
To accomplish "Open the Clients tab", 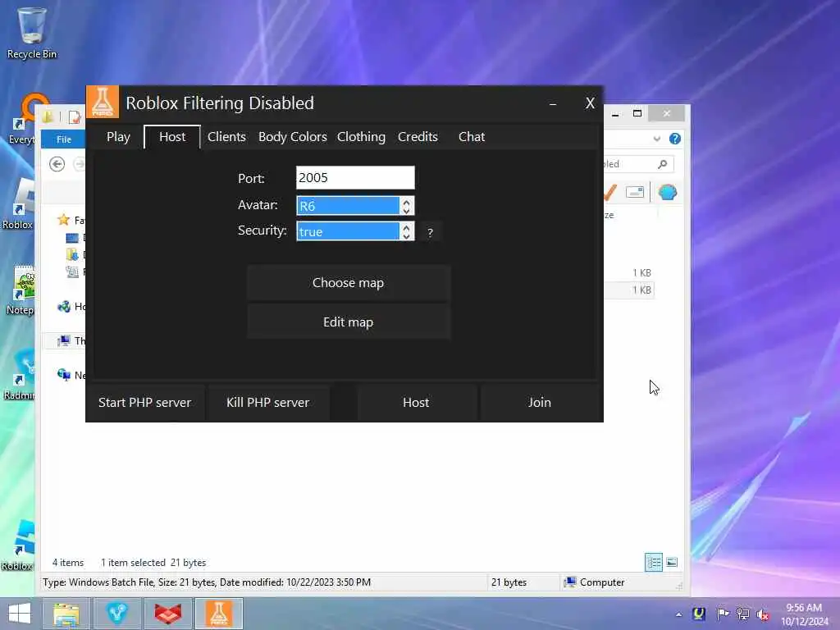I will [226, 137].
